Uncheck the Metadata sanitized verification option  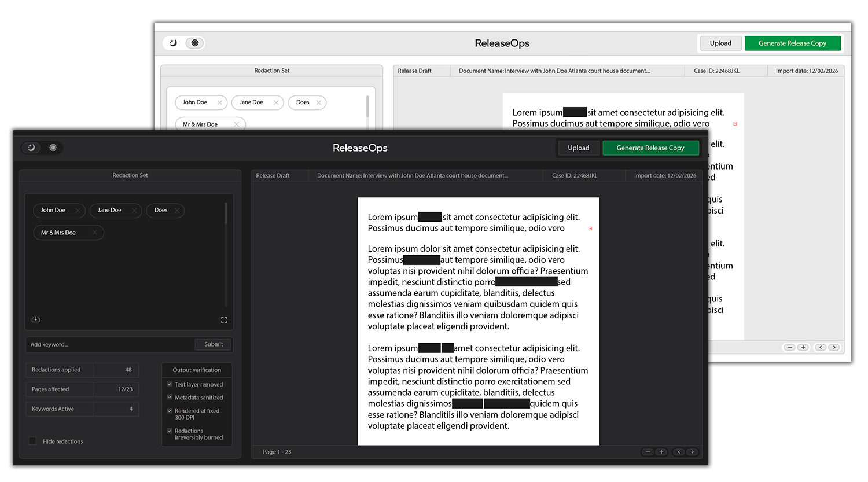[x=169, y=398]
